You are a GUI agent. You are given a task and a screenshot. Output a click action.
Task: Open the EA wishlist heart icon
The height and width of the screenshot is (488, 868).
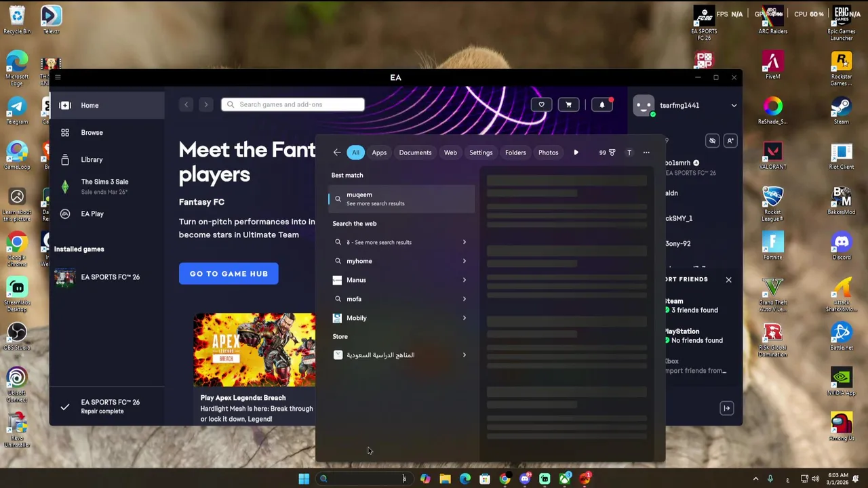click(541, 104)
